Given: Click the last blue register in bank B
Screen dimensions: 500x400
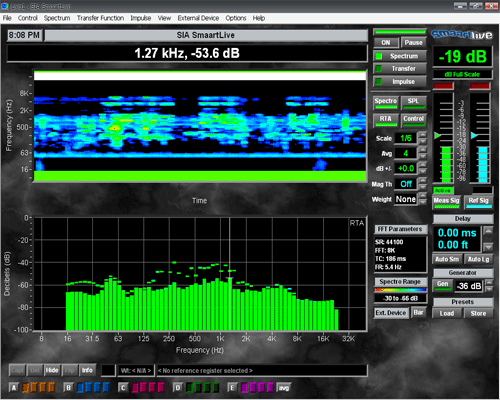Looking at the screenshot, I should pos(106,387).
